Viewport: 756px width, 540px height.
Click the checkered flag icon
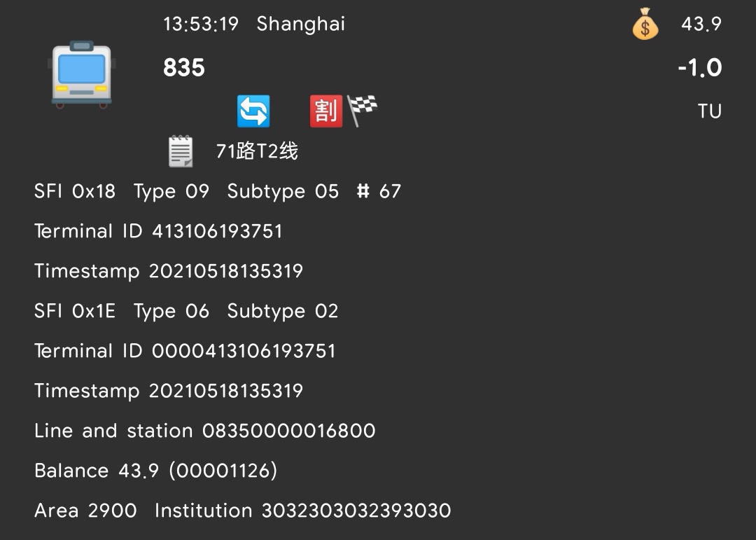362,110
